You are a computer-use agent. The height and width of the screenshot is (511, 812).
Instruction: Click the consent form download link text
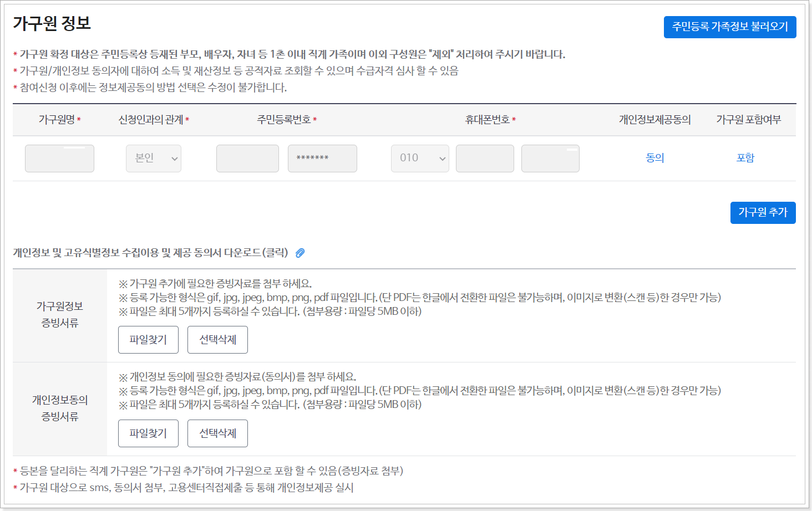150,253
